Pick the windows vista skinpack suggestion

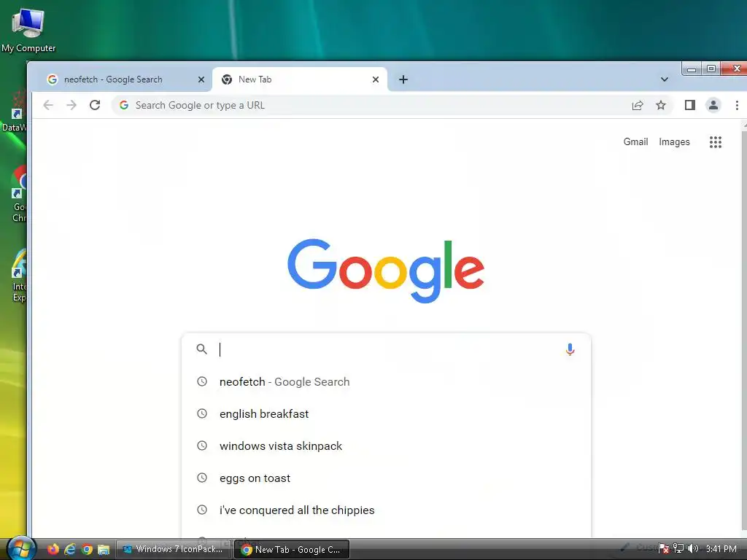pyautogui.click(x=386, y=446)
